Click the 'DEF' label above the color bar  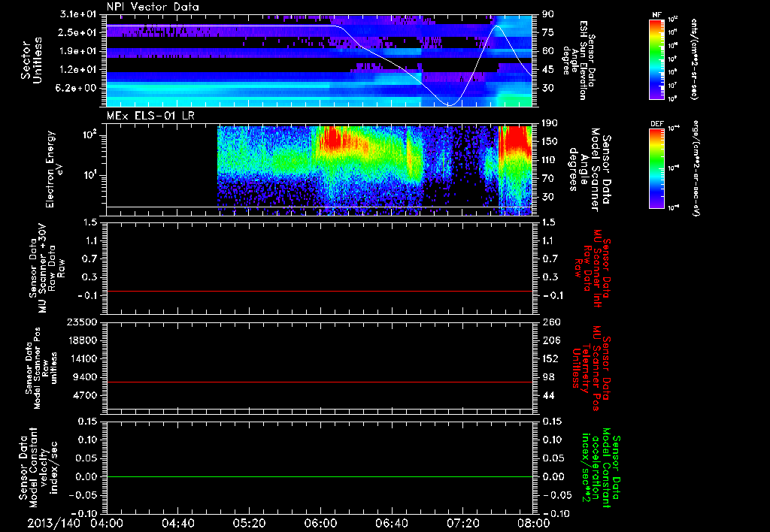click(x=656, y=124)
